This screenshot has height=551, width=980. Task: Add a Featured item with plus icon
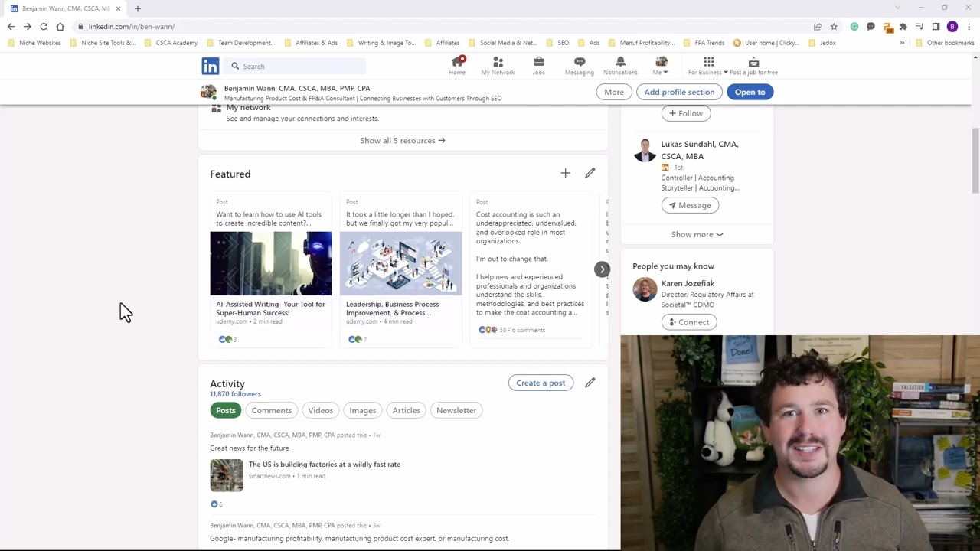tap(565, 173)
